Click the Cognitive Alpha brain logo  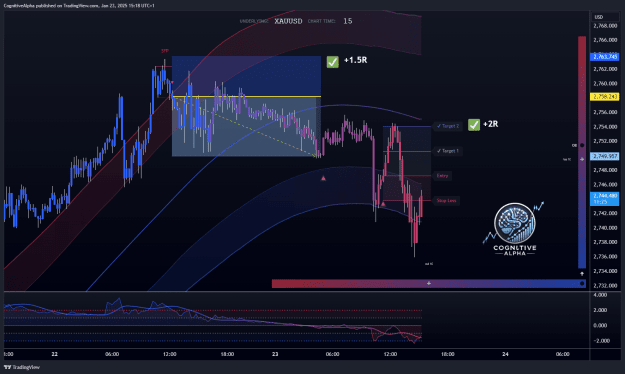pos(515,223)
